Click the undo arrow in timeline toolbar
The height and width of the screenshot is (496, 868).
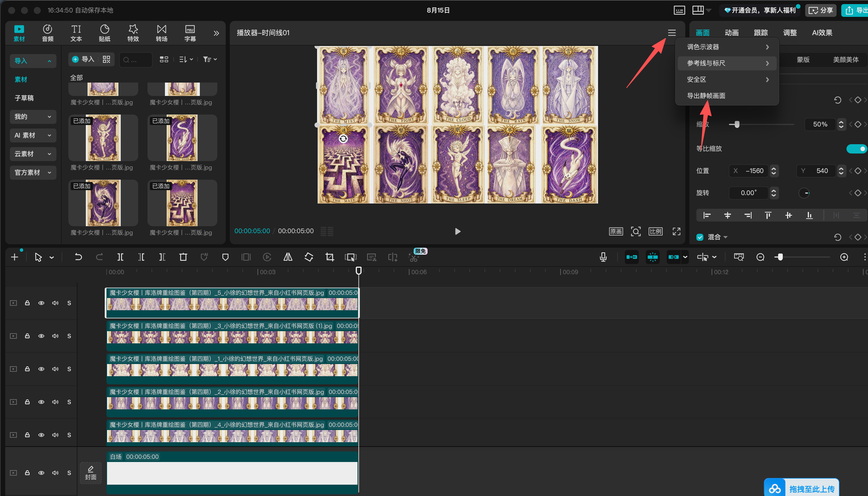click(x=78, y=257)
